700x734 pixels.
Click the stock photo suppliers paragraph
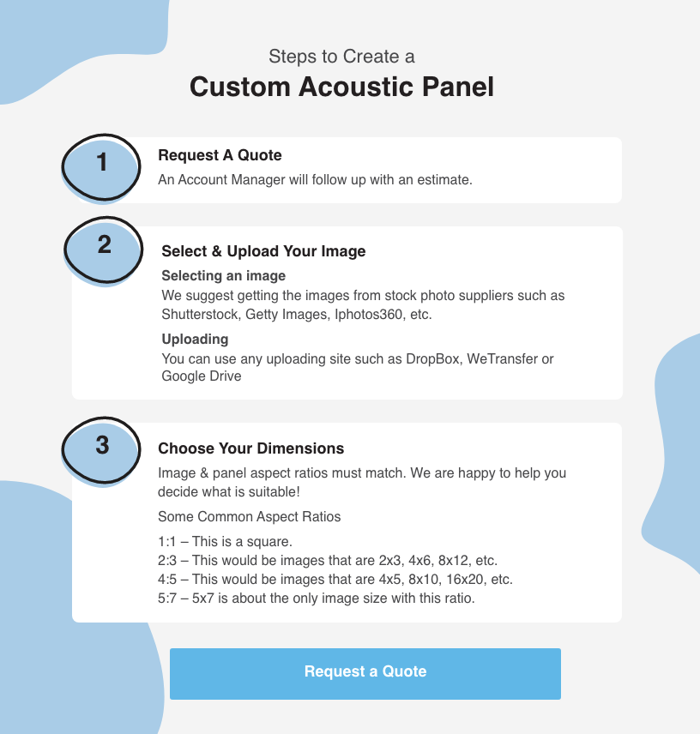click(x=363, y=305)
